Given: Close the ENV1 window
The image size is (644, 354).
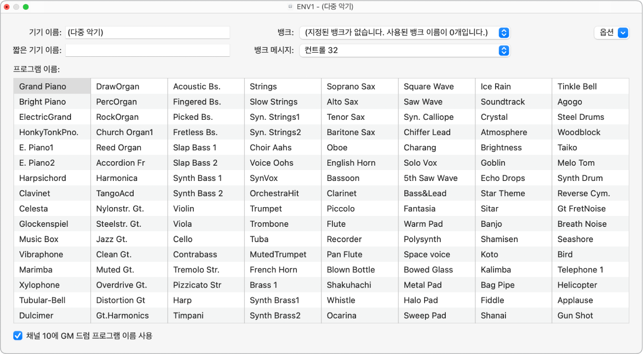Looking at the screenshot, I should (7, 7).
